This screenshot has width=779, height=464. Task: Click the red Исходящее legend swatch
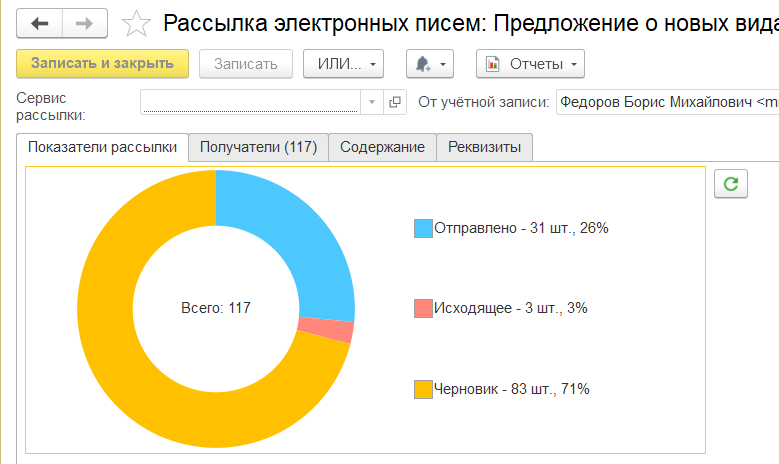click(x=423, y=308)
